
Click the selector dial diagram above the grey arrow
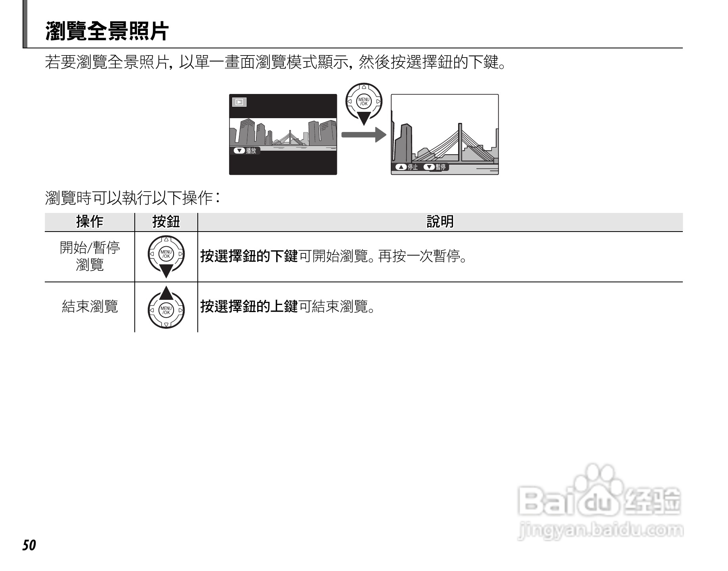(364, 104)
